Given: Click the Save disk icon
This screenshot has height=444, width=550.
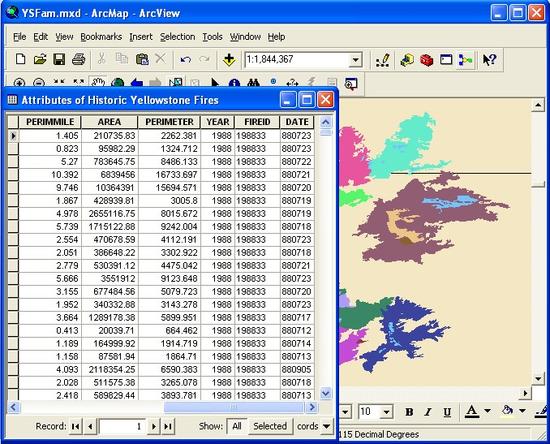Looking at the screenshot, I should pyautogui.click(x=59, y=59).
